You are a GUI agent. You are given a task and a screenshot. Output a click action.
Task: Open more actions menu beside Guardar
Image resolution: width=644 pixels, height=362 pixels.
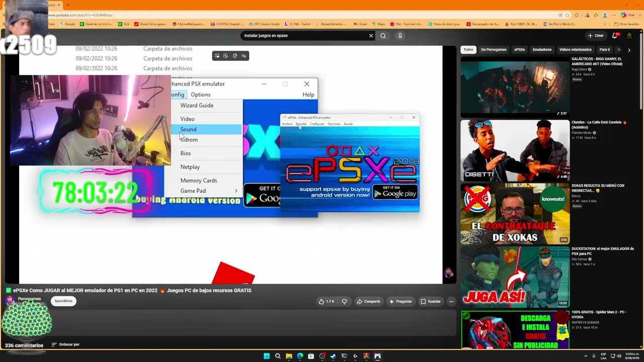[451, 302]
